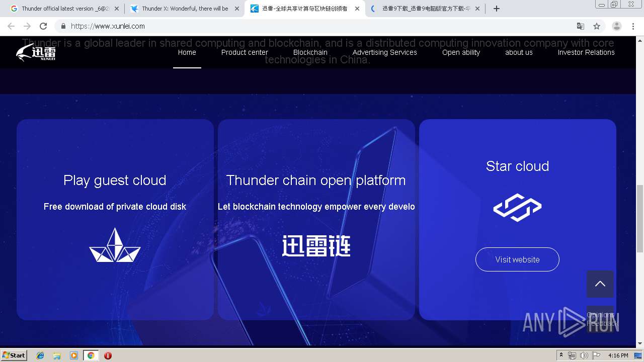Open a new tab with plus button
The image size is (644, 362).
497,9
